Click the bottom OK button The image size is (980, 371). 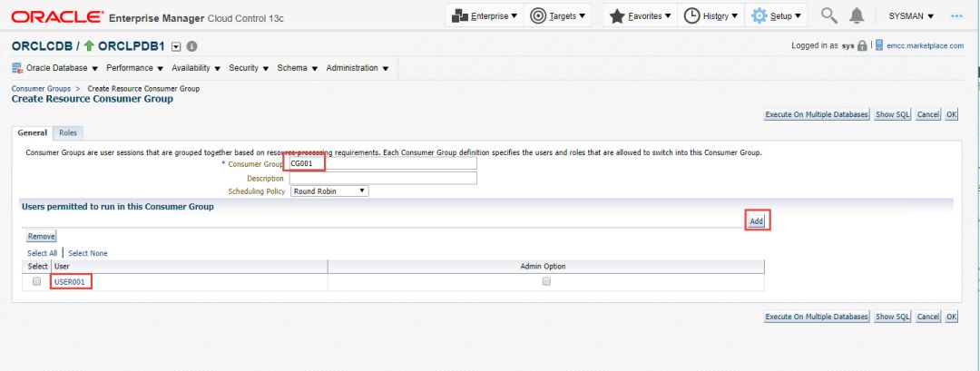coord(951,317)
